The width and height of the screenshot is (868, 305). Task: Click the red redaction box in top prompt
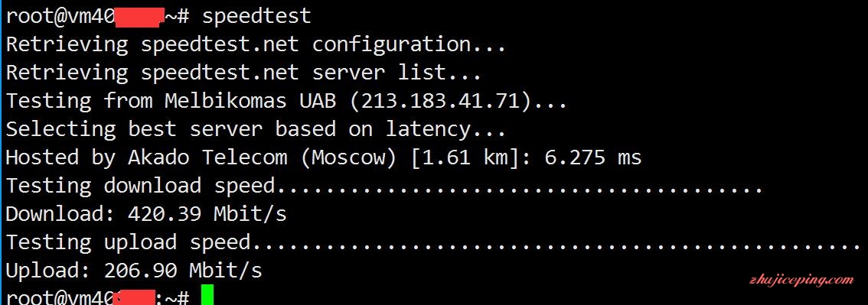point(139,18)
